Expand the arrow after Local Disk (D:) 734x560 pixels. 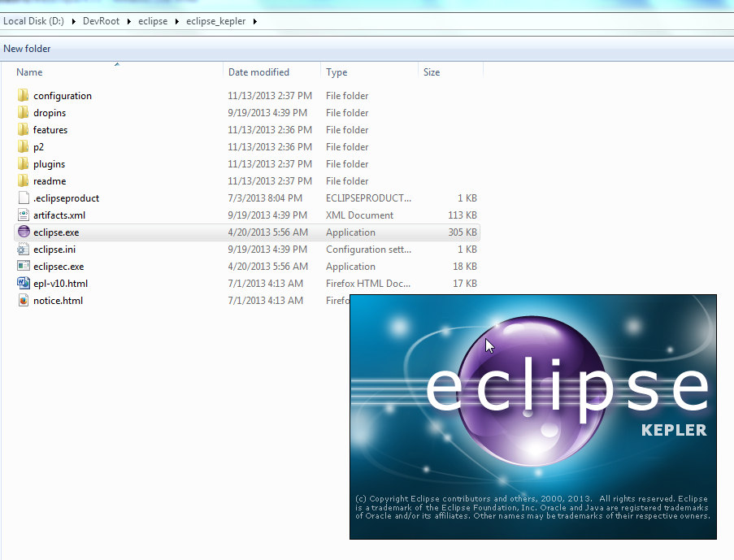pos(74,21)
